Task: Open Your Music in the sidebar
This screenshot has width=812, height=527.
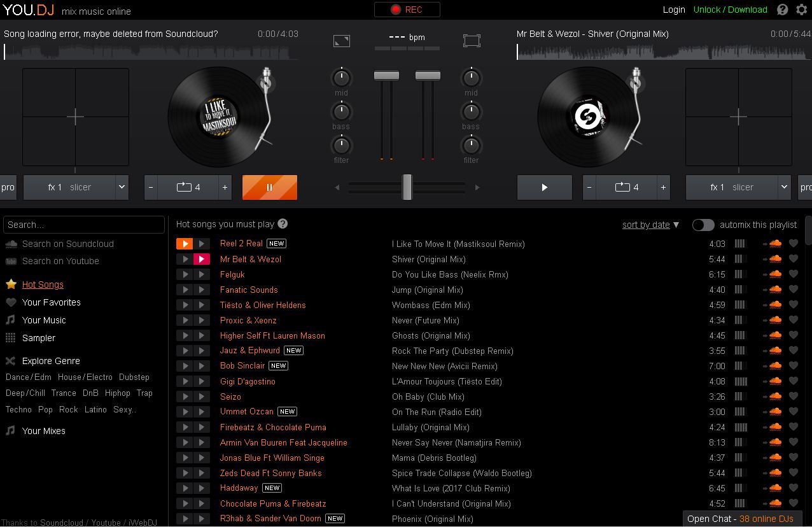Action: coord(44,320)
